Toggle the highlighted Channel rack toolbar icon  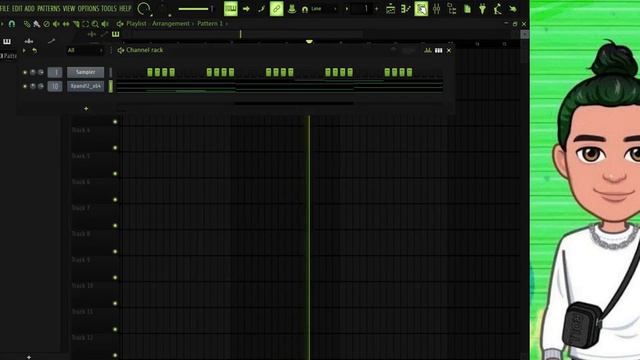pyautogui.click(x=421, y=9)
